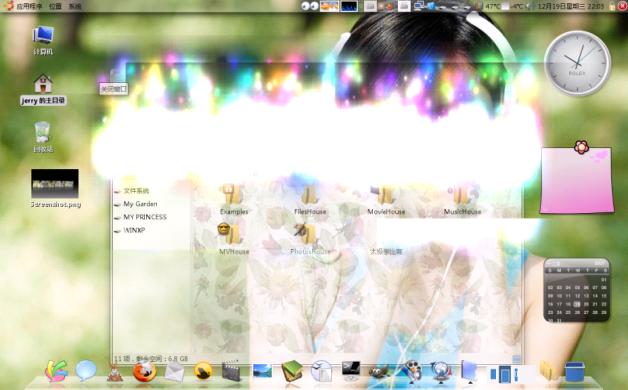628x390 pixels.
Task: Launch the terminal monitor dock icon
Action: (351, 370)
